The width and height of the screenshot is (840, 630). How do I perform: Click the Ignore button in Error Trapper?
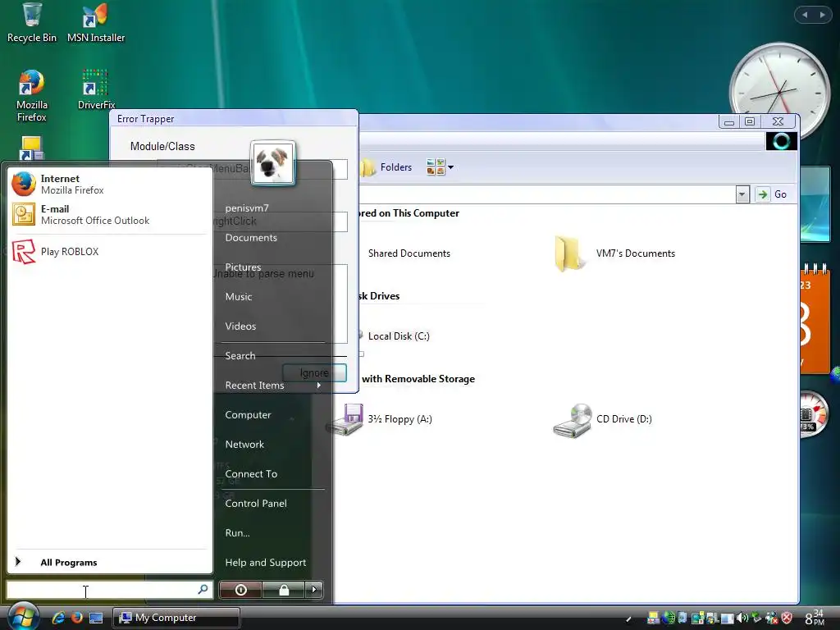314,373
